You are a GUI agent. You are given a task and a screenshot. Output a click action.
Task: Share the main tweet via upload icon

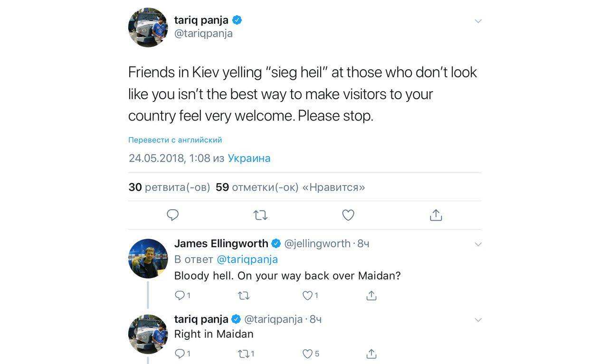click(x=436, y=215)
